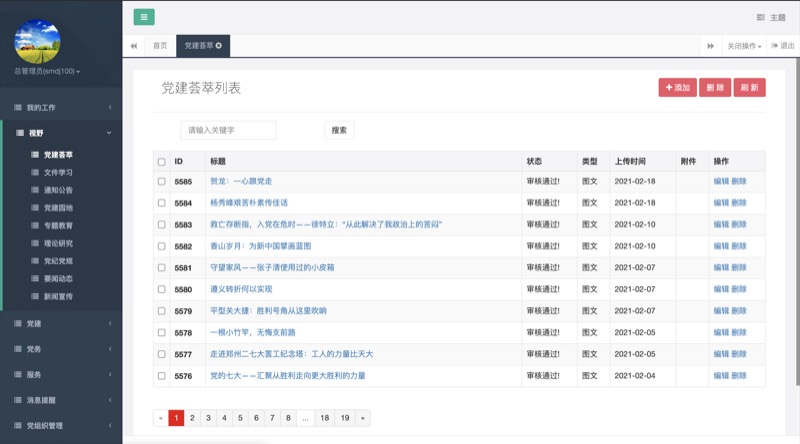Open 通知公告 in sidebar menu
The image size is (800, 444).
[58, 190]
